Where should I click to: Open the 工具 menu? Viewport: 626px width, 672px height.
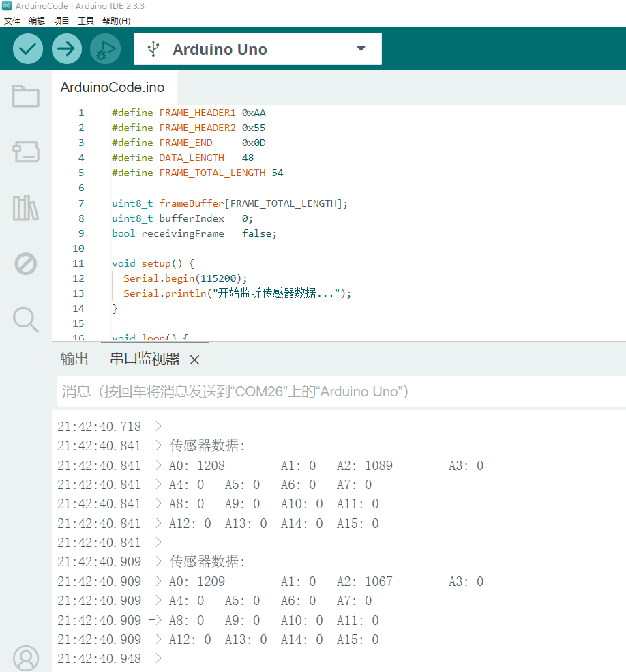coord(86,20)
